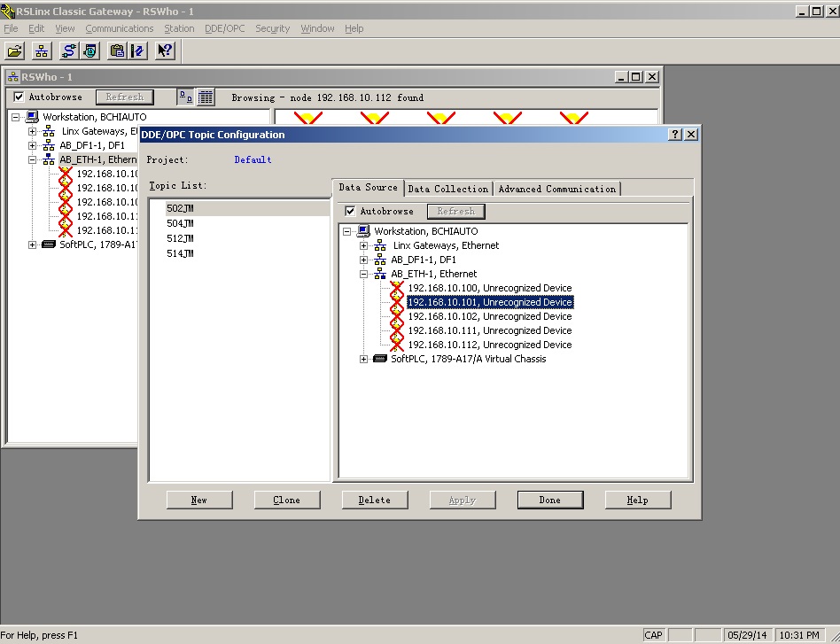This screenshot has height=644, width=840.
Task: Click the X icon beside 192.168.10.100 in the dialog
Action: [396, 288]
